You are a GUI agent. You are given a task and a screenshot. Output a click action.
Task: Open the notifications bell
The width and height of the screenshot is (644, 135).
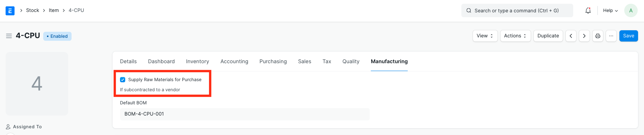(x=588, y=10)
